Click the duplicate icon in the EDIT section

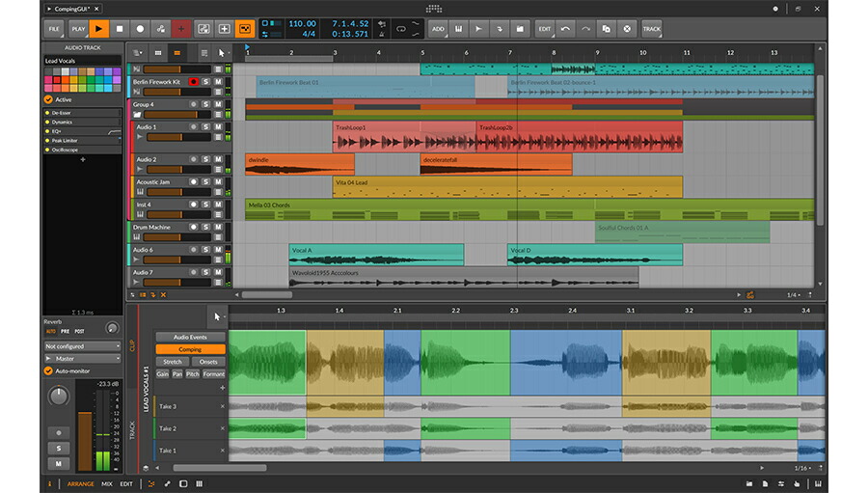(607, 29)
